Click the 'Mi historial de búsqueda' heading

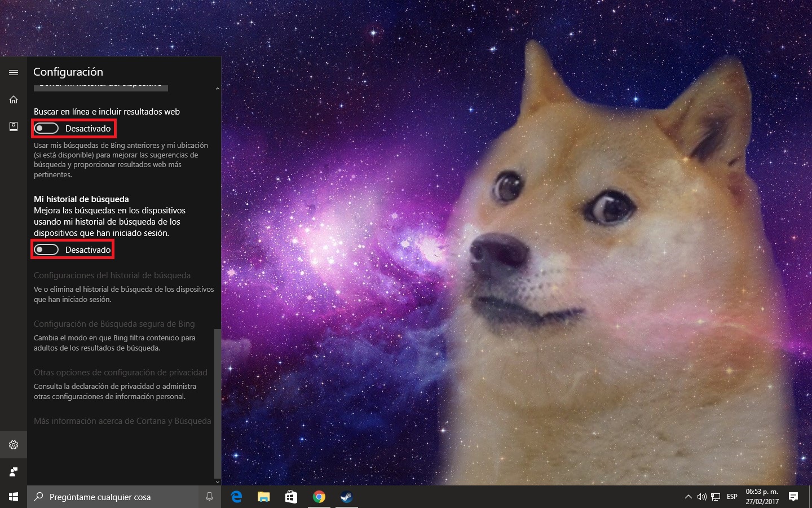[x=81, y=199]
